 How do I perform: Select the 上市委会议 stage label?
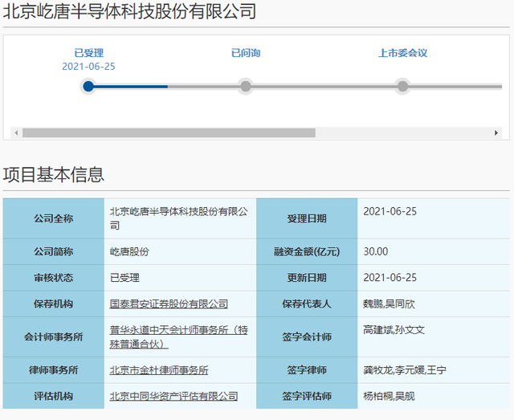(x=403, y=53)
